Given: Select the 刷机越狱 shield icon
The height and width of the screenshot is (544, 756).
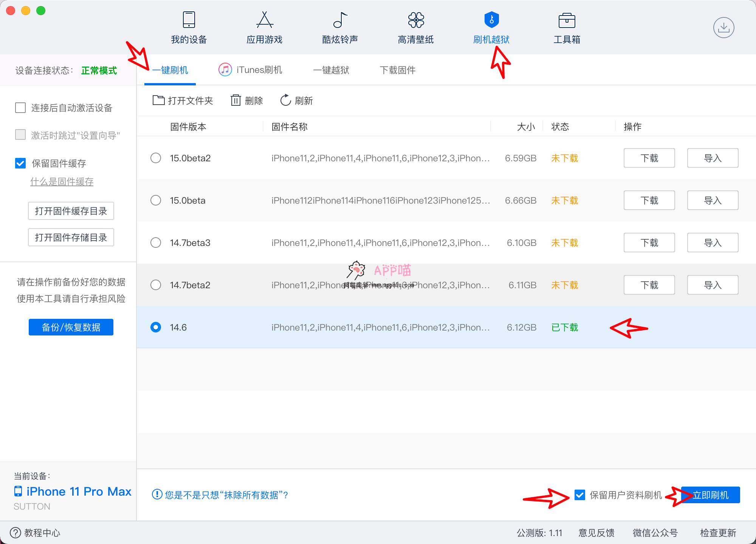Looking at the screenshot, I should 491,20.
